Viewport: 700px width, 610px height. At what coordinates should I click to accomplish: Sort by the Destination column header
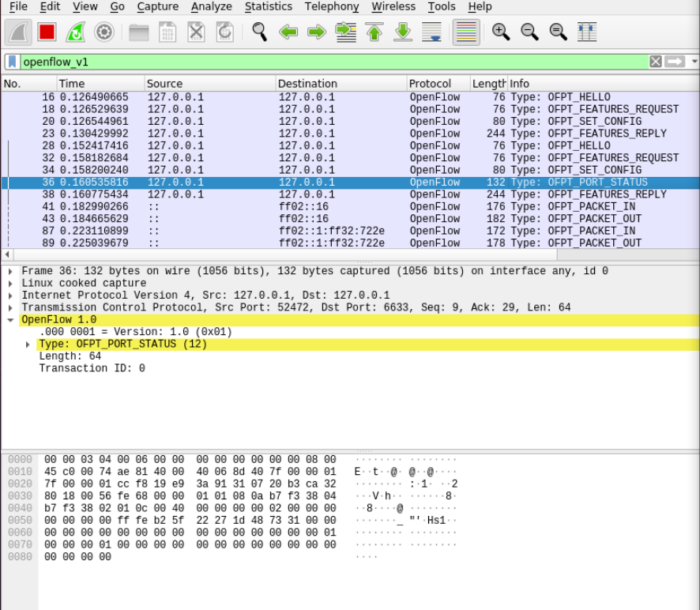coord(341,84)
